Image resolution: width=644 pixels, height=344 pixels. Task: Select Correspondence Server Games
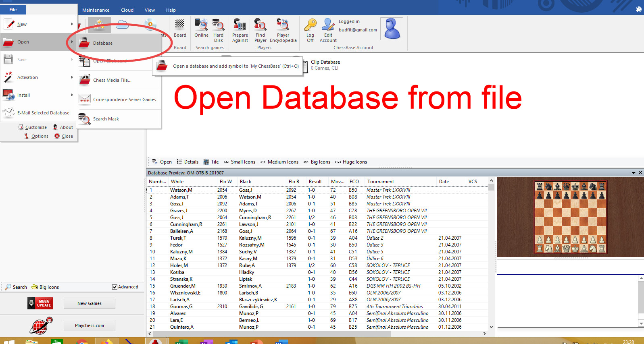coord(119,99)
